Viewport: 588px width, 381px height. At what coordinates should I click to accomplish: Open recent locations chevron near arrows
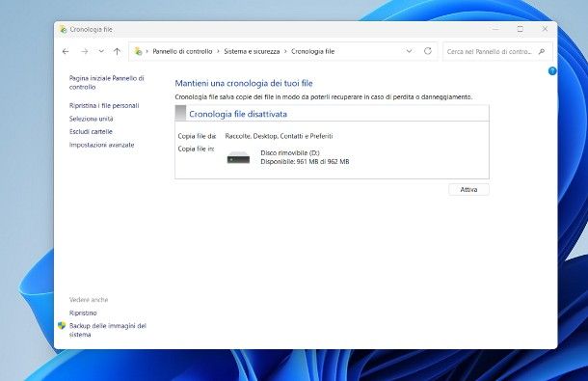click(101, 51)
